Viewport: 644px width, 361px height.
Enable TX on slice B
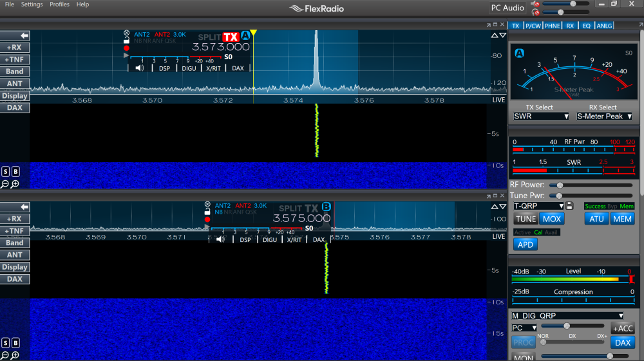pos(312,208)
